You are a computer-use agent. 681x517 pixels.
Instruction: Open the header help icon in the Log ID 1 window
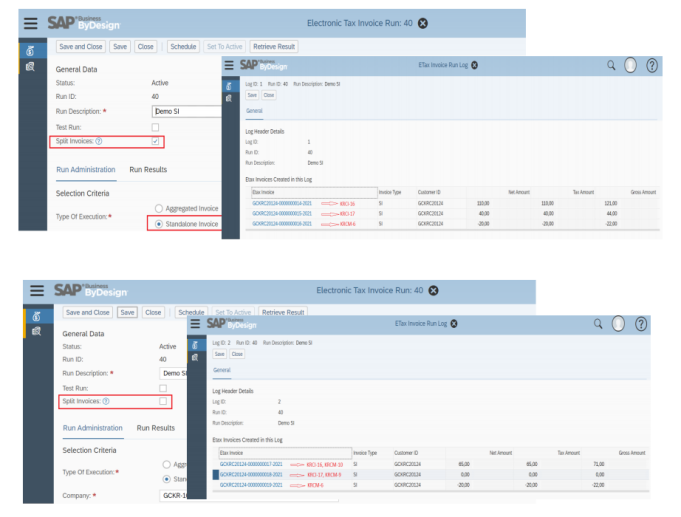[x=652, y=65]
